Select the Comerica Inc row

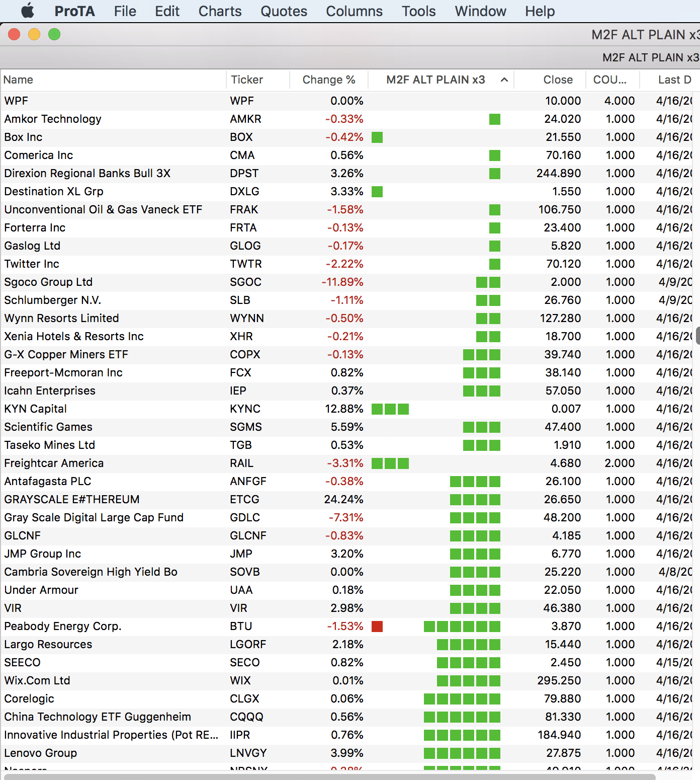click(347, 155)
